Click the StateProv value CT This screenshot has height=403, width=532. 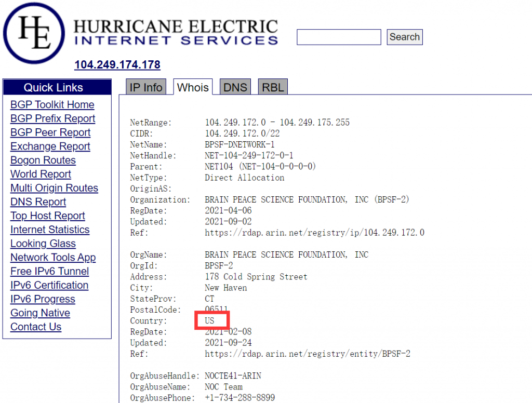(x=210, y=299)
